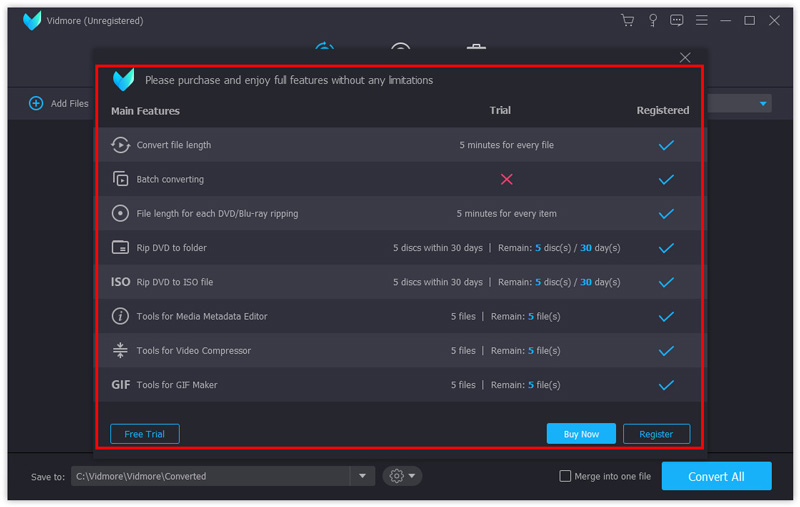Click the GIF Maker icon
The image size is (800, 507).
point(120,385)
